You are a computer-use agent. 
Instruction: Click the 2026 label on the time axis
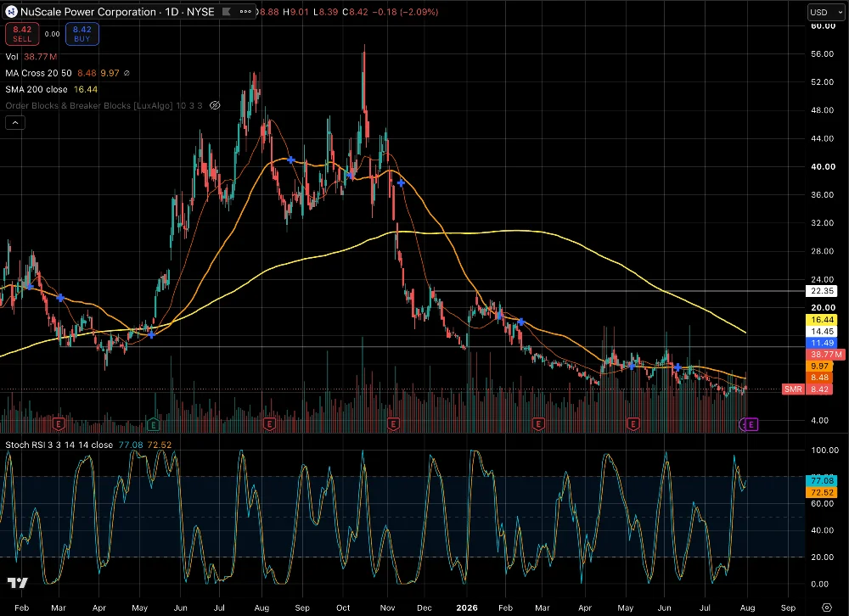coord(467,608)
